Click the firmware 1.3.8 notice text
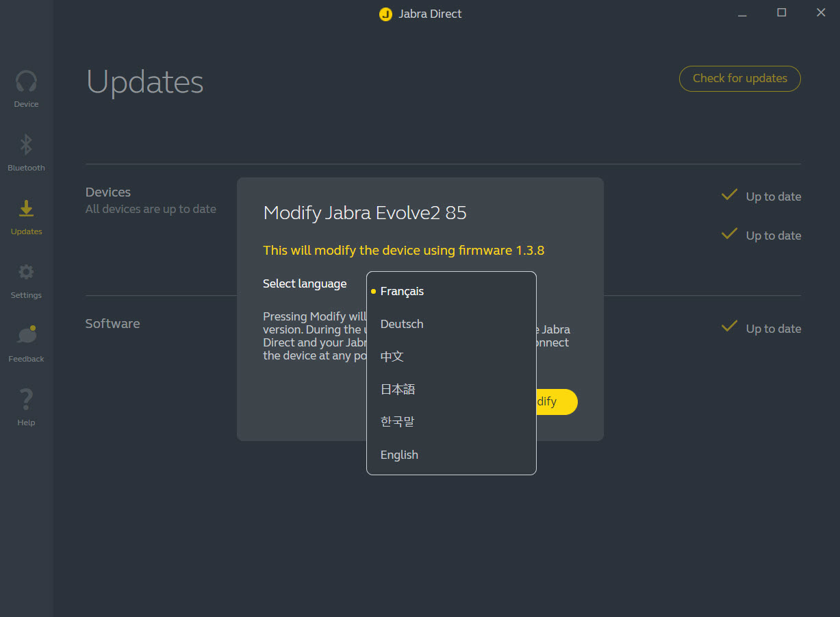The width and height of the screenshot is (840, 617). (403, 250)
